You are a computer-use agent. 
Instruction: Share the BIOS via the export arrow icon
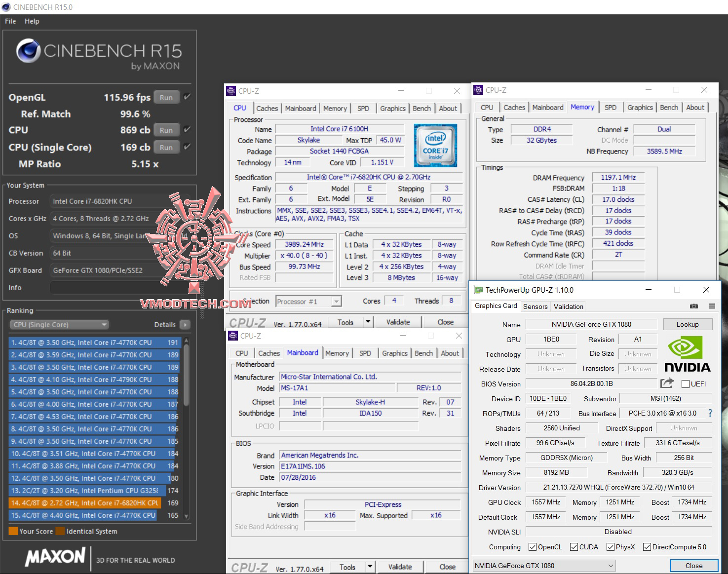click(x=667, y=383)
